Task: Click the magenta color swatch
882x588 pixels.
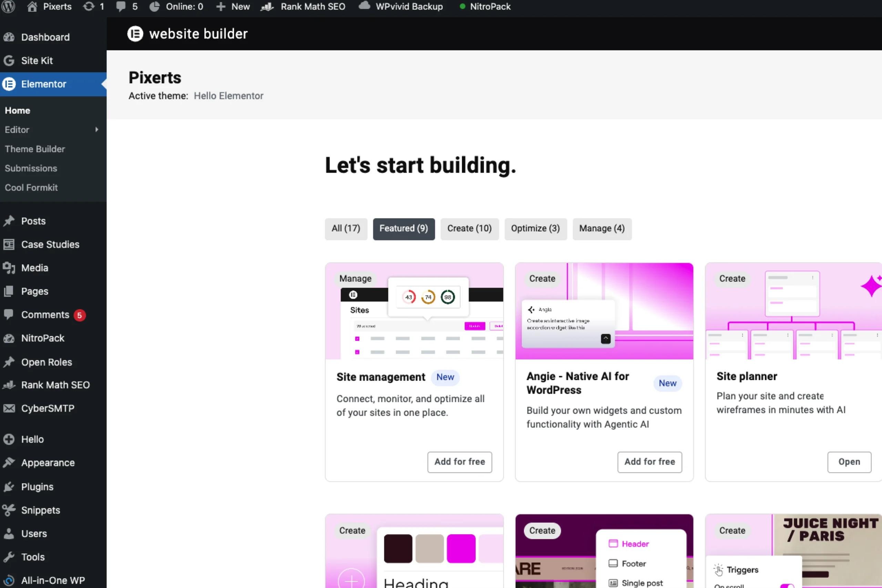Action: pyautogui.click(x=461, y=549)
